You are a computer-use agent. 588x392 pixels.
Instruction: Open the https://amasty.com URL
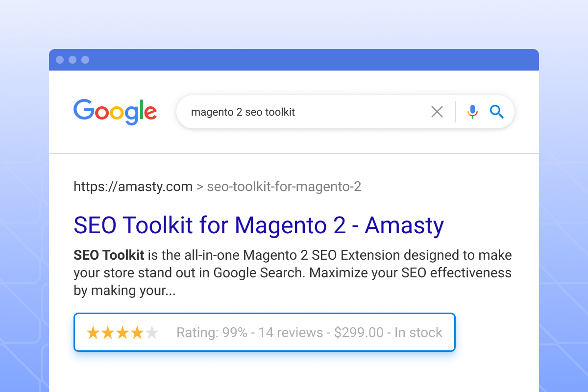pos(133,187)
